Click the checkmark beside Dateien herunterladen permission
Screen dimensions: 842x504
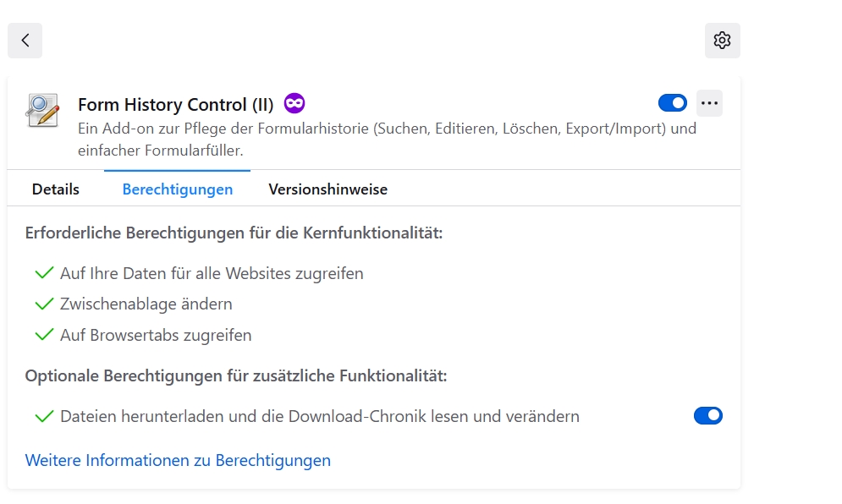(x=44, y=416)
